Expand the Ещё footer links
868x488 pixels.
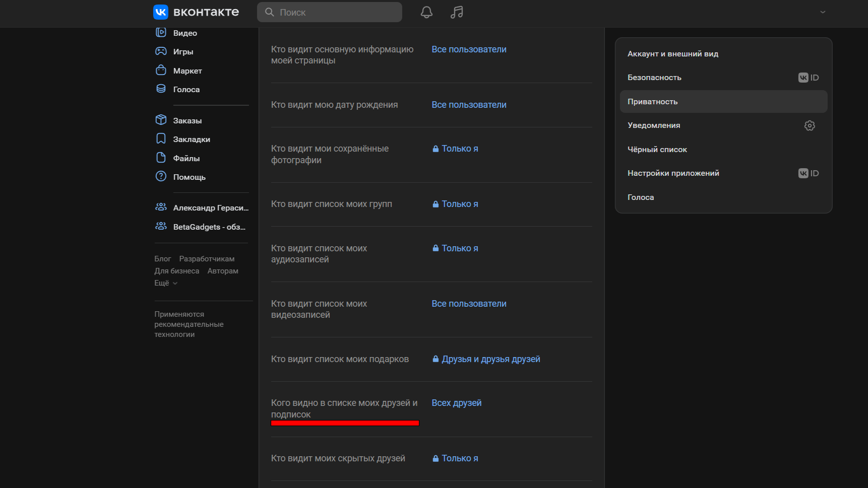point(166,283)
